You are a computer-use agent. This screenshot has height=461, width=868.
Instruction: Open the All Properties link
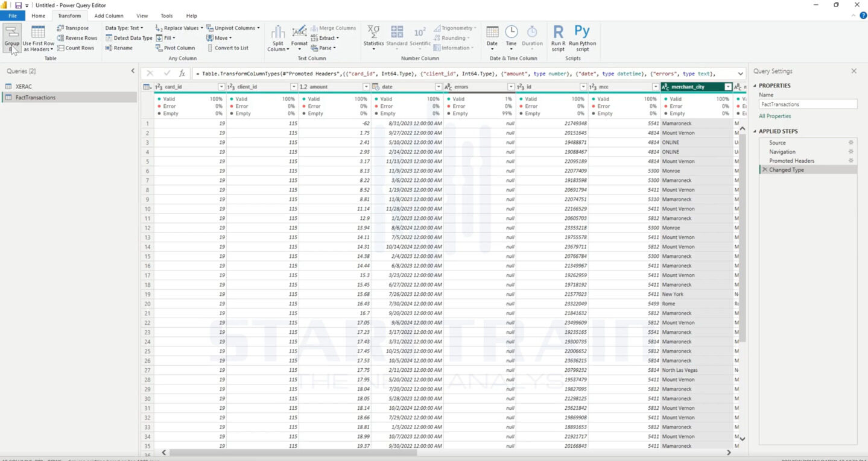point(775,116)
